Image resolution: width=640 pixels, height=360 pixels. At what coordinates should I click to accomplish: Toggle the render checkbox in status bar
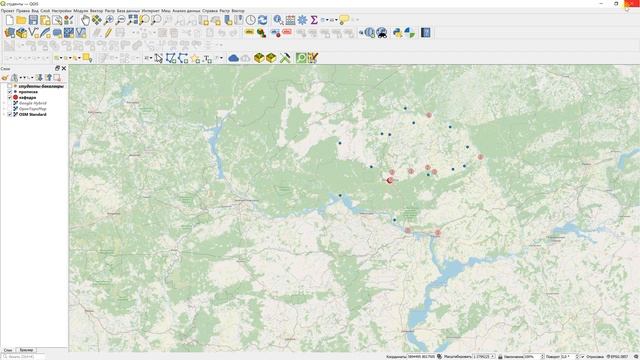click(x=582, y=356)
